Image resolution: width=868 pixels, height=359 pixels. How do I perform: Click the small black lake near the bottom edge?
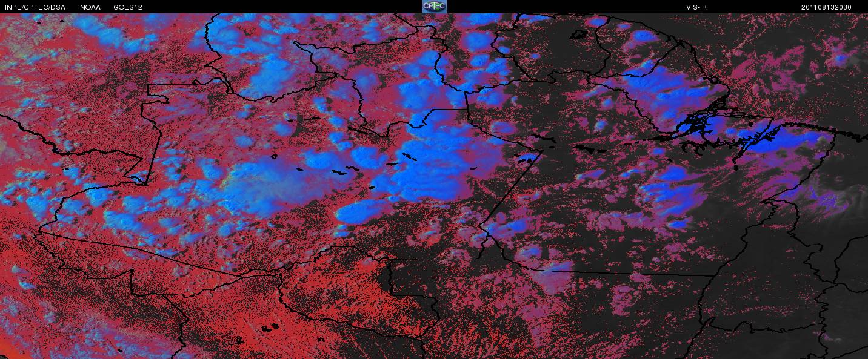click(267, 329)
